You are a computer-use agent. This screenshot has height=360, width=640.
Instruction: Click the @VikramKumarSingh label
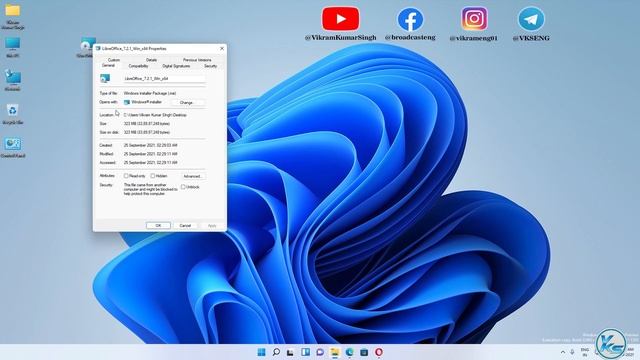pyautogui.click(x=340, y=38)
